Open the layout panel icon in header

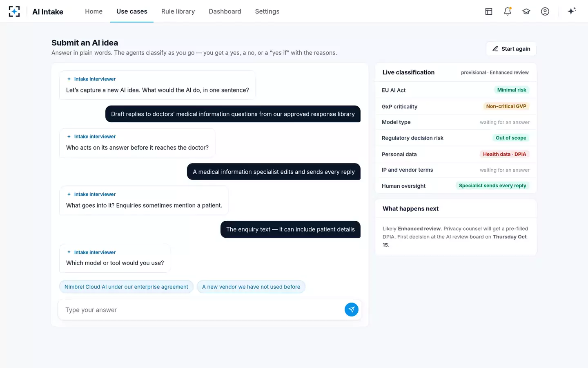pyautogui.click(x=489, y=11)
